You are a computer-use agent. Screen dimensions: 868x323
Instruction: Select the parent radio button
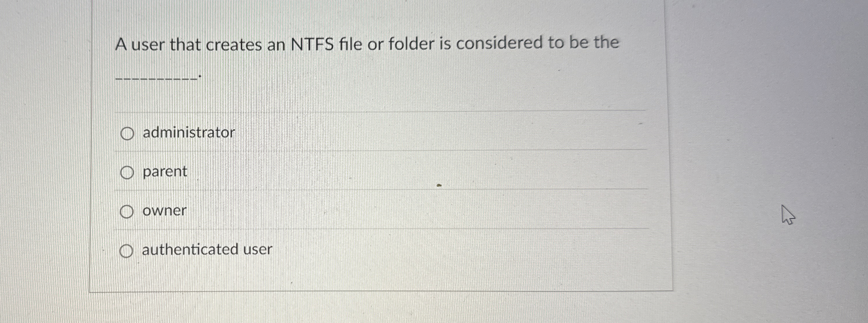pyautogui.click(x=128, y=172)
